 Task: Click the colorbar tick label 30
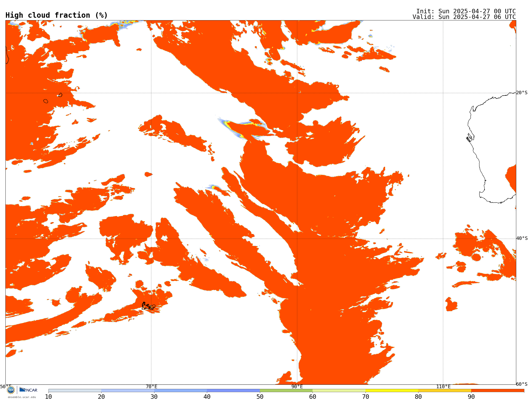pos(154,397)
